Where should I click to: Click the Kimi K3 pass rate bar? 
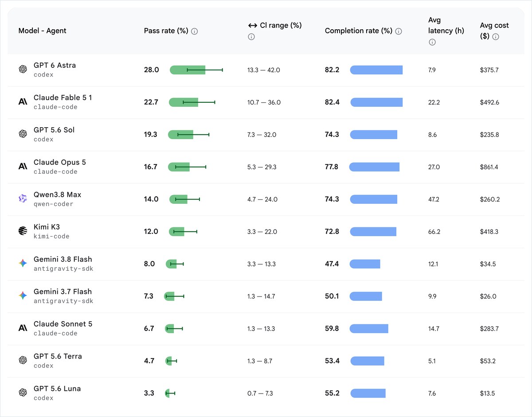point(176,232)
